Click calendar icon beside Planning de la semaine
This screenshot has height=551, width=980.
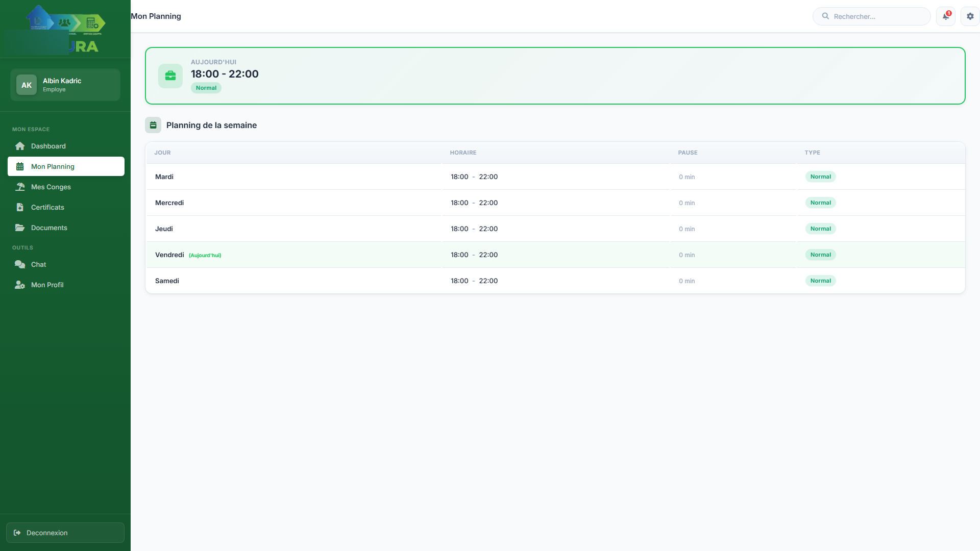(153, 125)
